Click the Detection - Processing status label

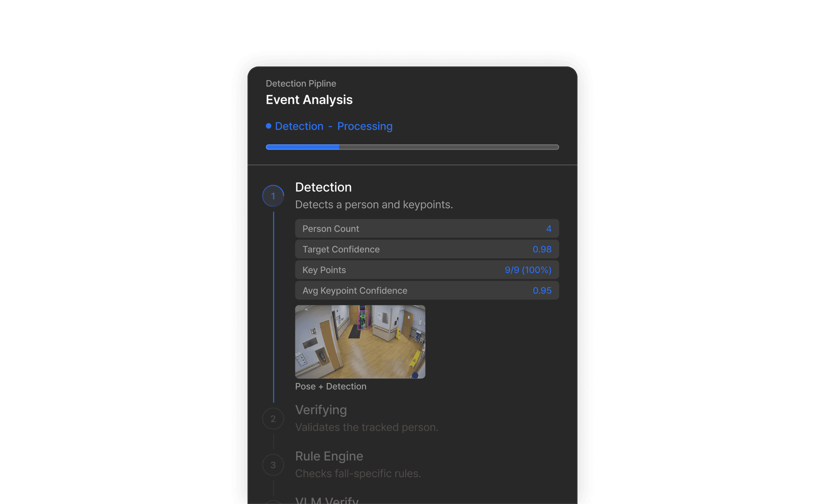click(334, 126)
